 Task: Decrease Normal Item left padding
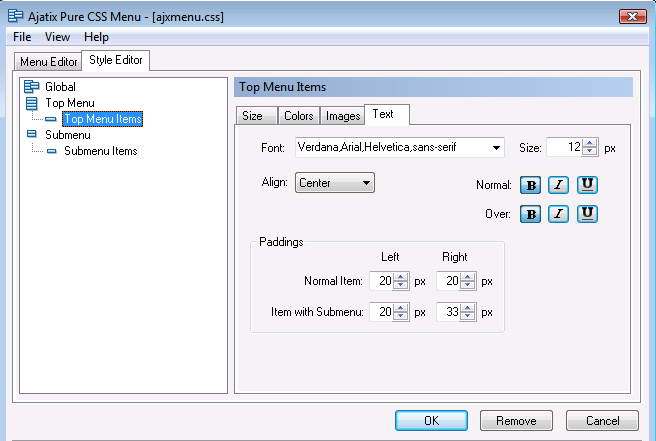click(x=401, y=285)
